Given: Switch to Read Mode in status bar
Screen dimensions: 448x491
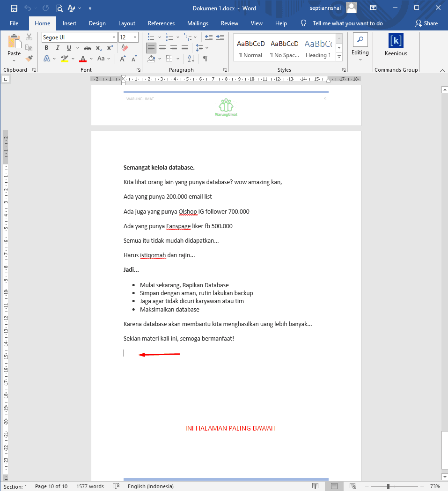Looking at the screenshot, I should click(315, 486).
